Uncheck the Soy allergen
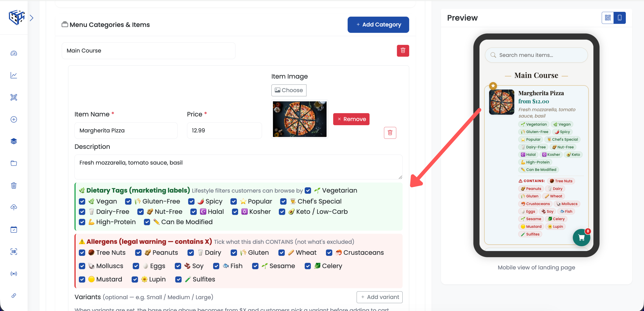The width and height of the screenshot is (644, 311). click(x=178, y=266)
